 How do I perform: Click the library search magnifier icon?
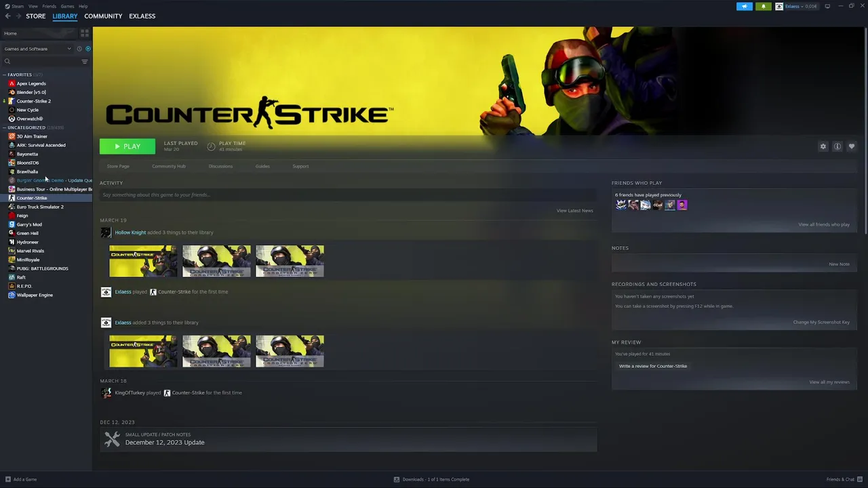click(x=7, y=62)
